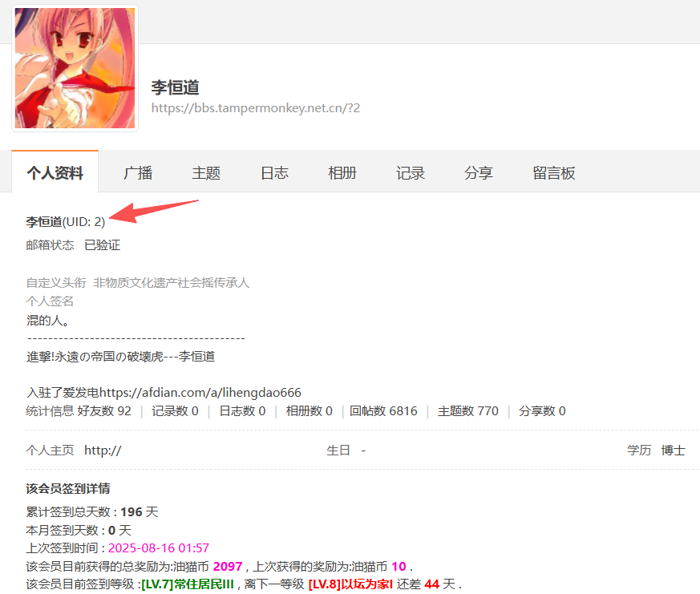Open the 相册 tab
700x594 pixels.
pos(342,172)
